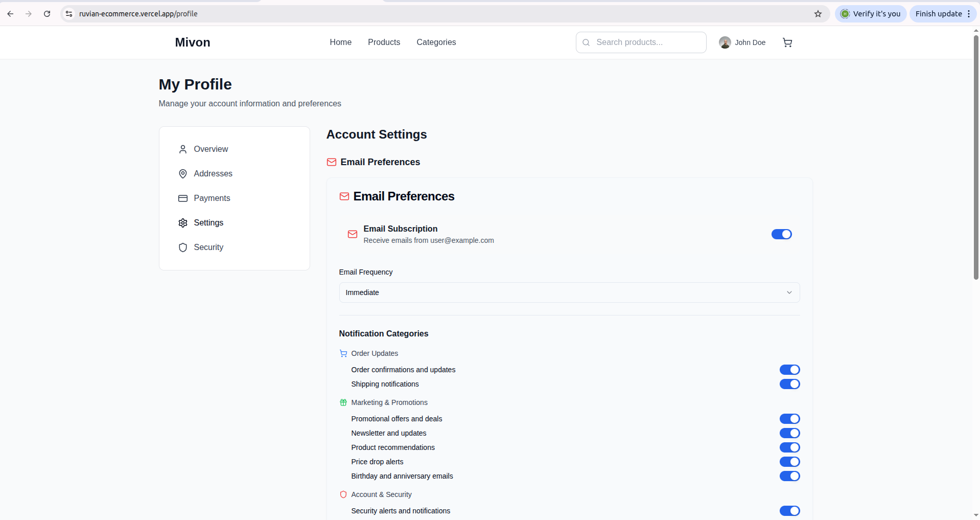View site information icon in address bar
Screen dimensions: 980x520
click(69, 14)
